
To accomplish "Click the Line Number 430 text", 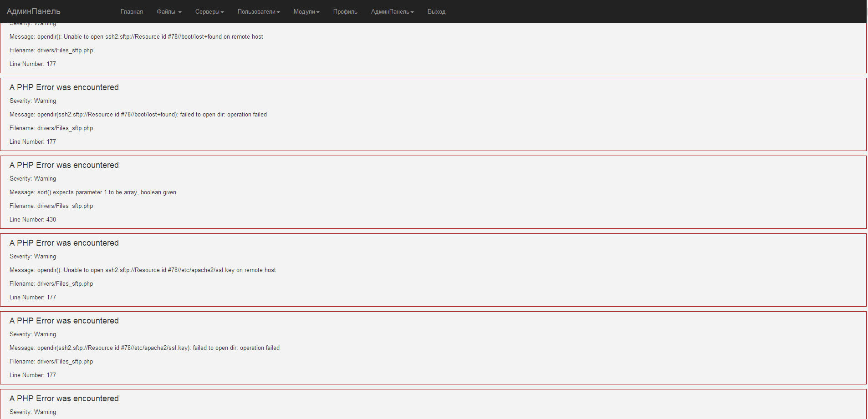I will pyautogui.click(x=33, y=220).
